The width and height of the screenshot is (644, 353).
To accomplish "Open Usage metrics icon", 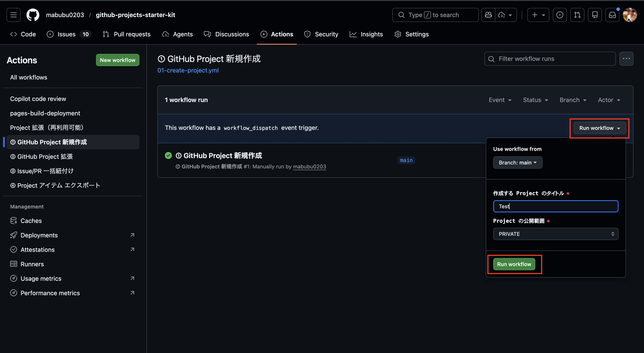I will [14, 279].
